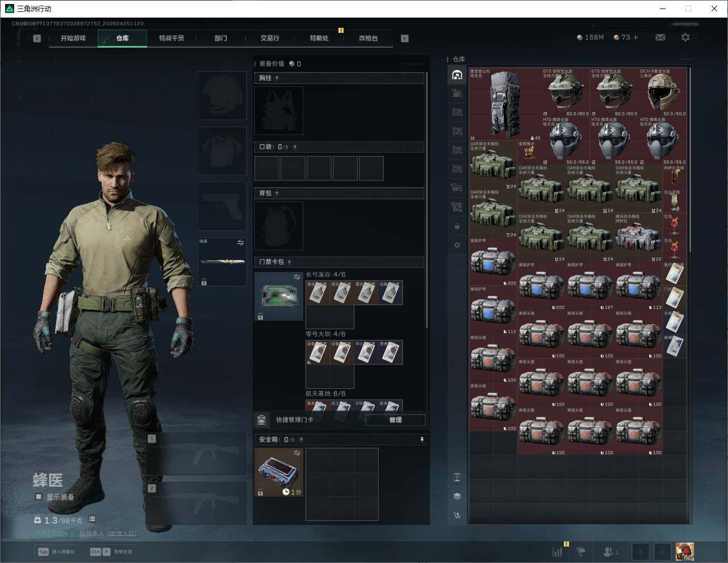Select the first 长弓溪谷 keycard
This screenshot has height=563, width=728.
pos(318,293)
